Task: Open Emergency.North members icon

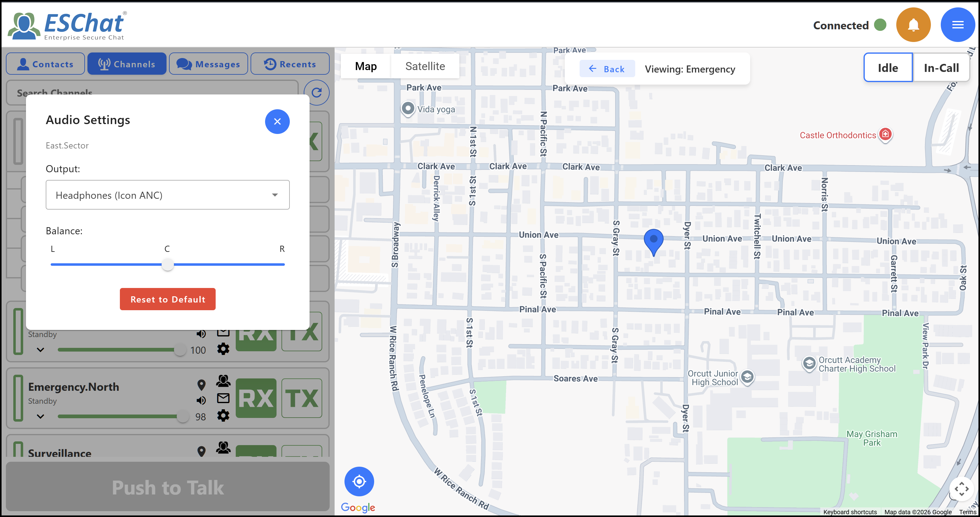Action: [223, 381]
